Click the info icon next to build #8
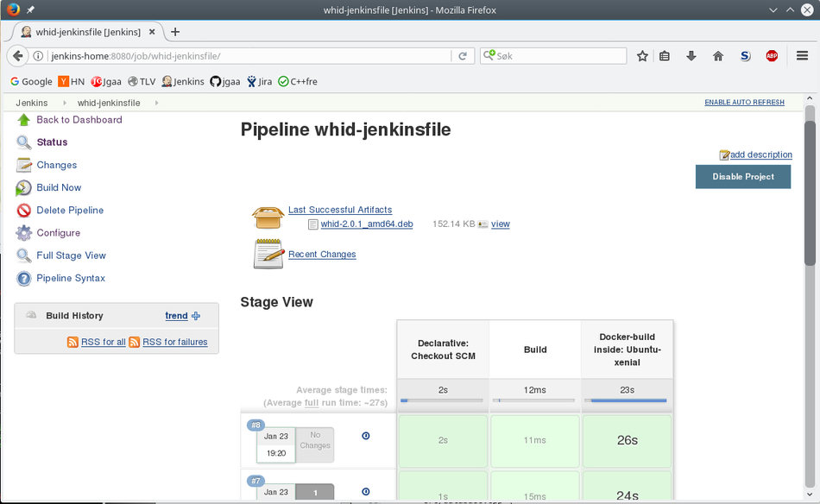 pyautogui.click(x=365, y=436)
